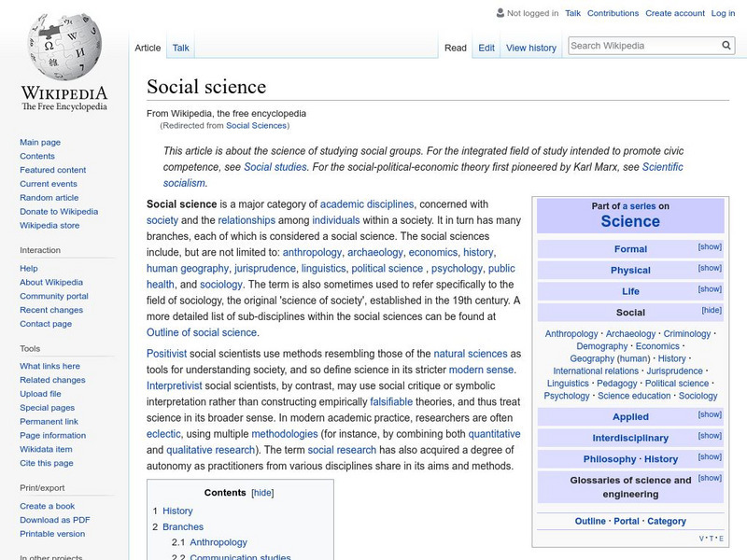
Task: Expand the Physical science section
Action: tap(710, 268)
